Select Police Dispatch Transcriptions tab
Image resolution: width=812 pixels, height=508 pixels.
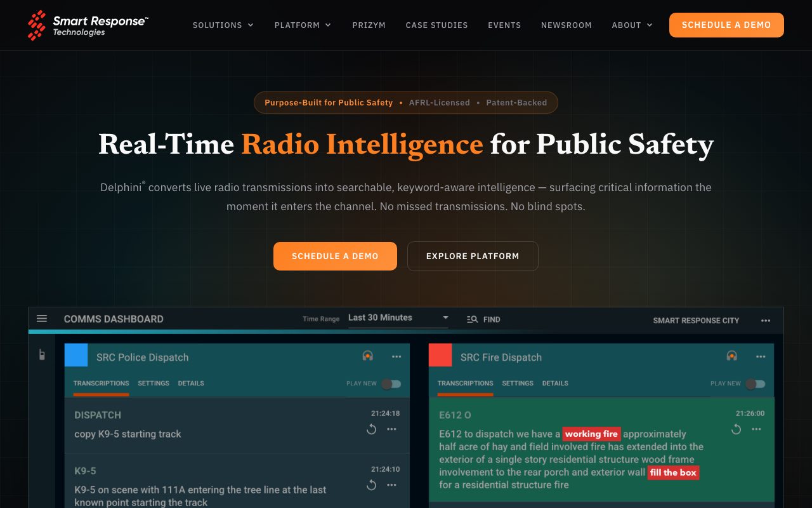[101, 384]
